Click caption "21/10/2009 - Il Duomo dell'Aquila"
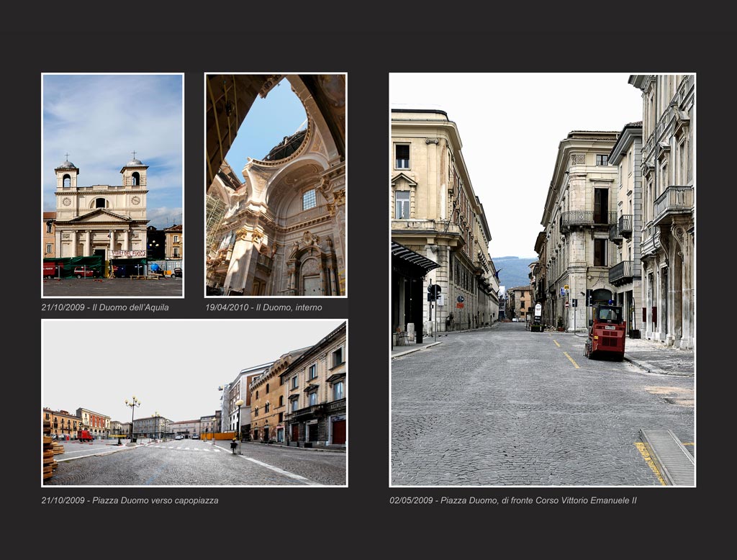Viewport: 737px width, 560px height. [x=105, y=307]
